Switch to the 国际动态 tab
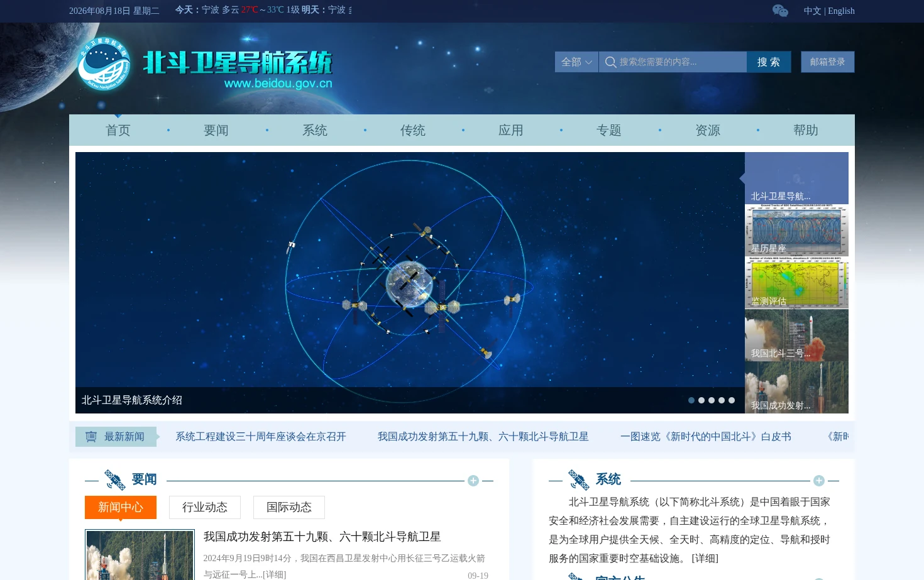This screenshot has width=924, height=580. [x=289, y=507]
